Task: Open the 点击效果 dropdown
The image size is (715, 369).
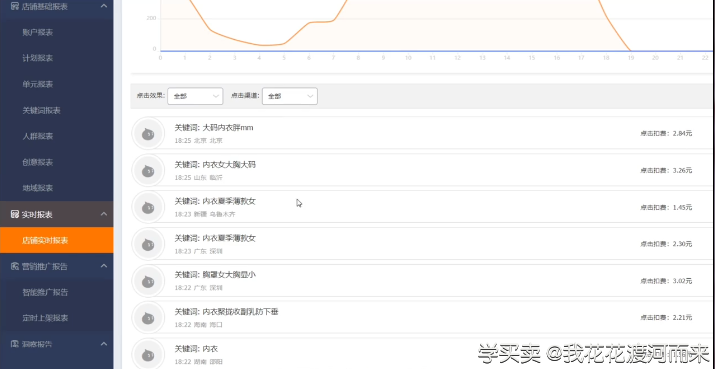Action: click(195, 96)
